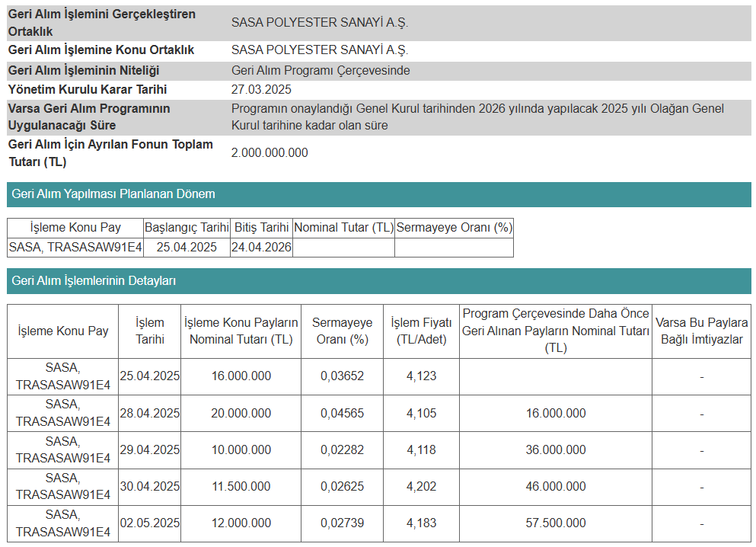Image resolution: width=756 pixels, height=547 pixels.
Task: Select the transaction price 4,123
Action: coord(422,376)
